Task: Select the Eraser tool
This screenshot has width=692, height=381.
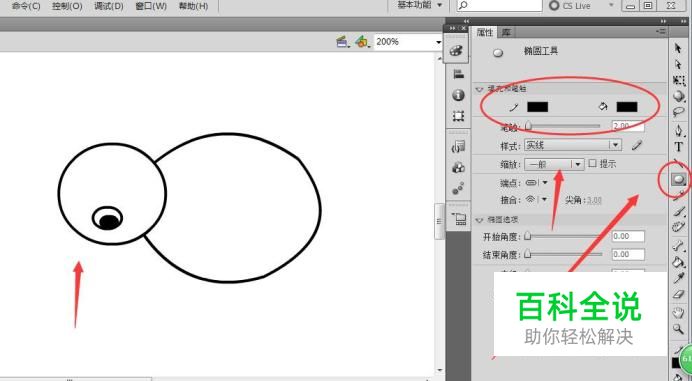Action: tap(679, 294)
